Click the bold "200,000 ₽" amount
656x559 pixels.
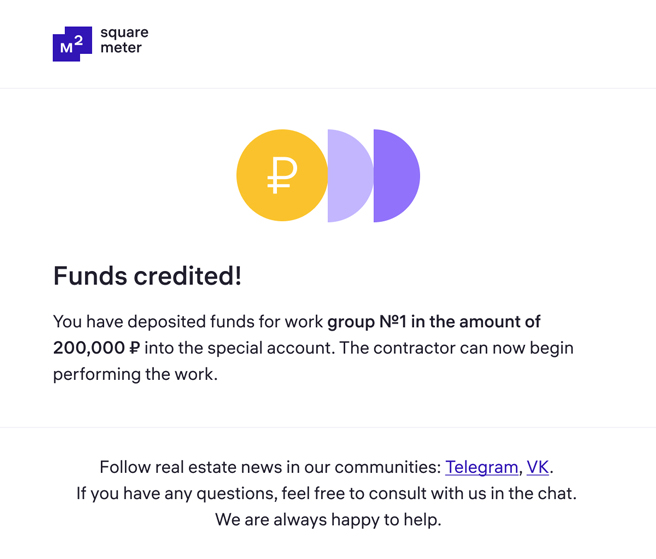point(97,349)
